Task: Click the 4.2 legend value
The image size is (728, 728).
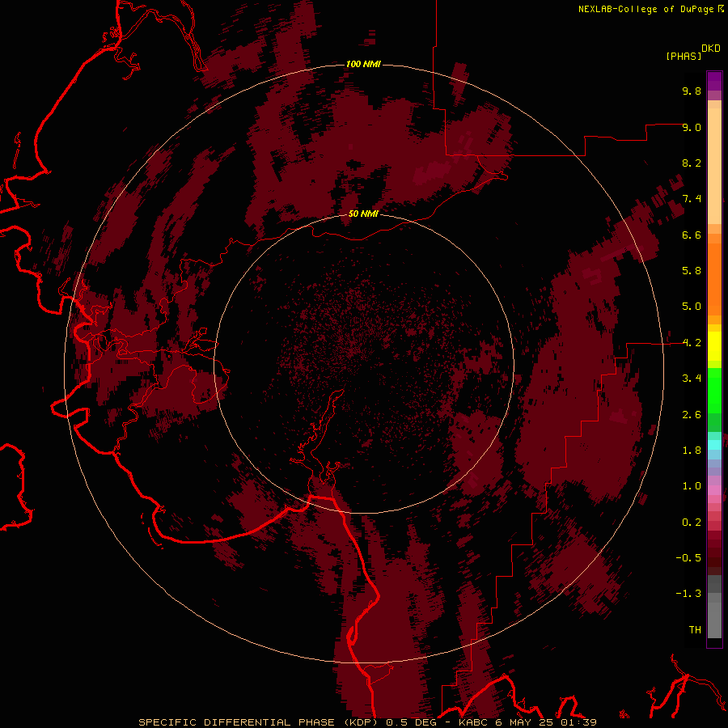Action: 692,343
